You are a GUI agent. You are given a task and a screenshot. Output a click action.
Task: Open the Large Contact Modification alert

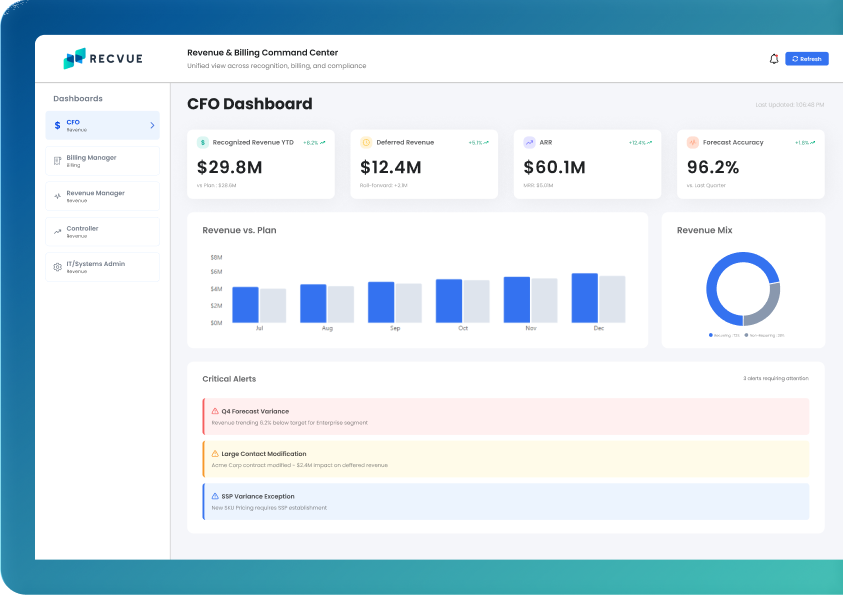tap(505, 458)
